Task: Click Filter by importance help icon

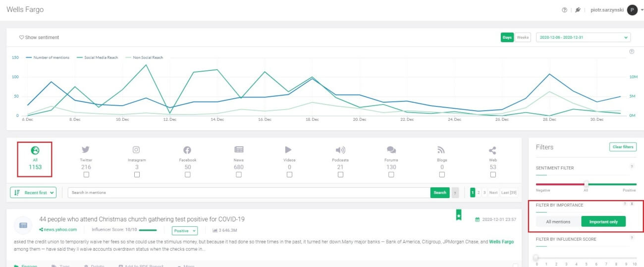Action: 625,204
